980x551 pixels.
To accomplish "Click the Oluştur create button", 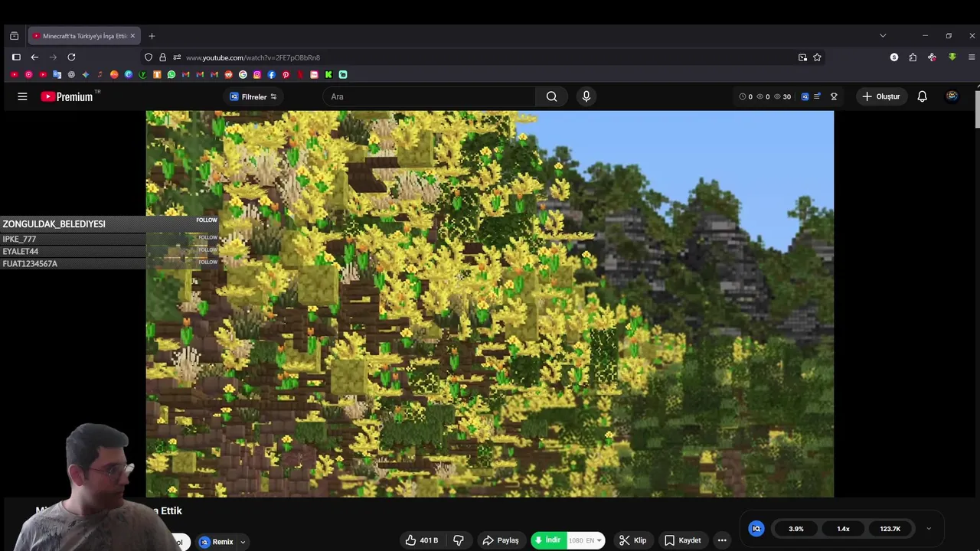I will tap(880, 96).
